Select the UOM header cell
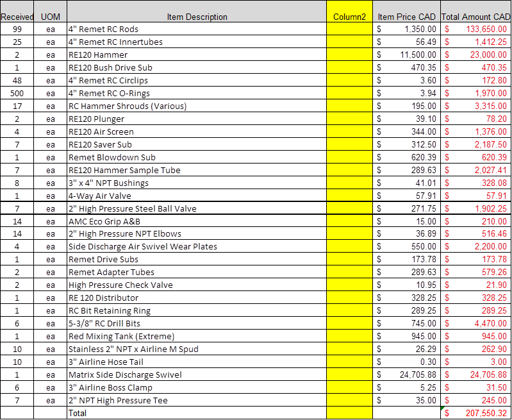Screen dimensions: 512x420 click(50, 12)
